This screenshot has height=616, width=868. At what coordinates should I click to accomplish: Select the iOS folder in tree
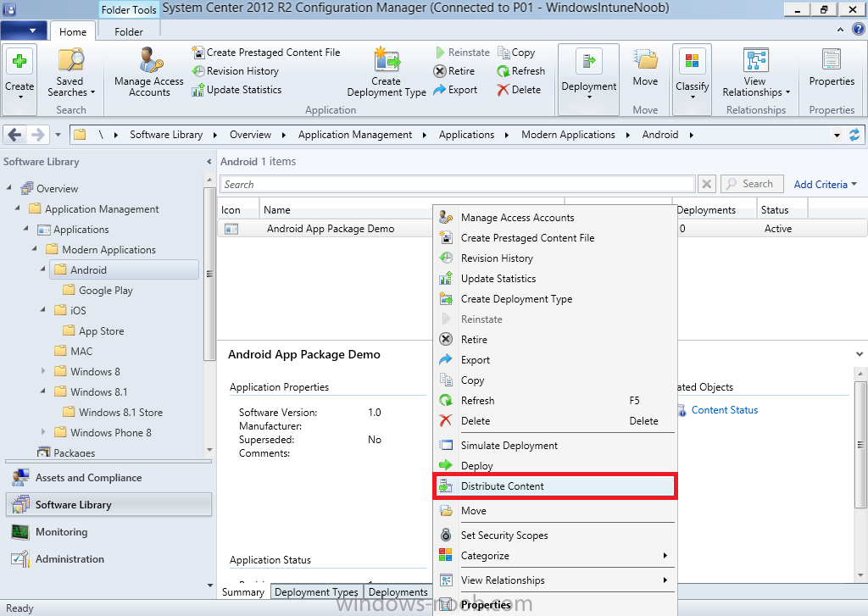77,310
